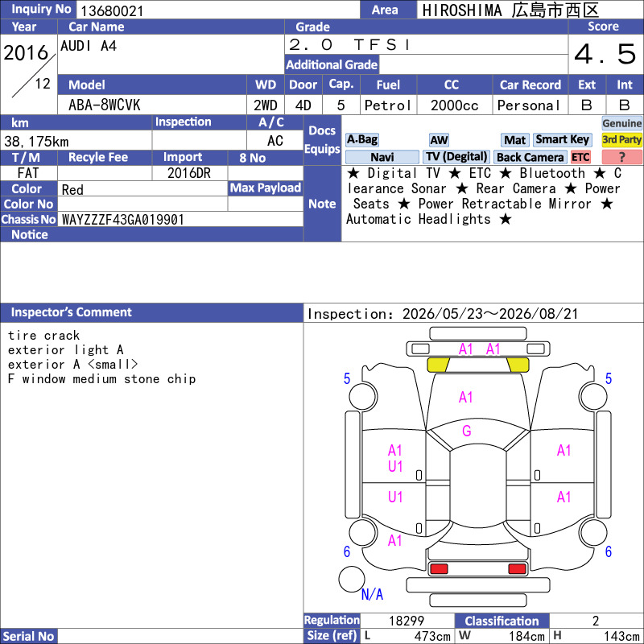
Task: Click the inspection date range text
Action: (443, 314)
